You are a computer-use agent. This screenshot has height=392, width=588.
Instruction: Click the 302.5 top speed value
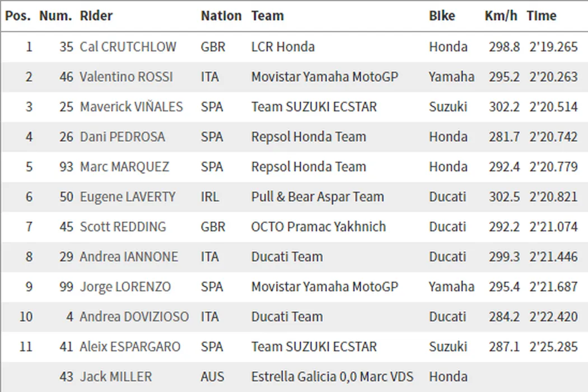point(504,197)
